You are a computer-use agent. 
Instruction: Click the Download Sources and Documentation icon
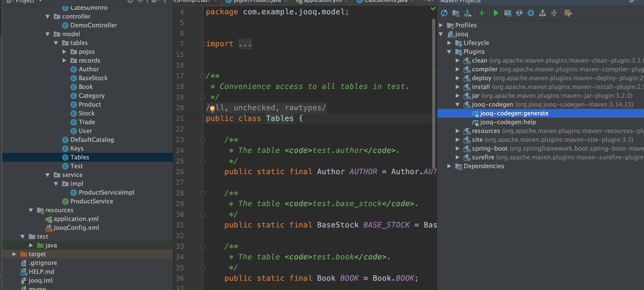click(x=468, y=13)
